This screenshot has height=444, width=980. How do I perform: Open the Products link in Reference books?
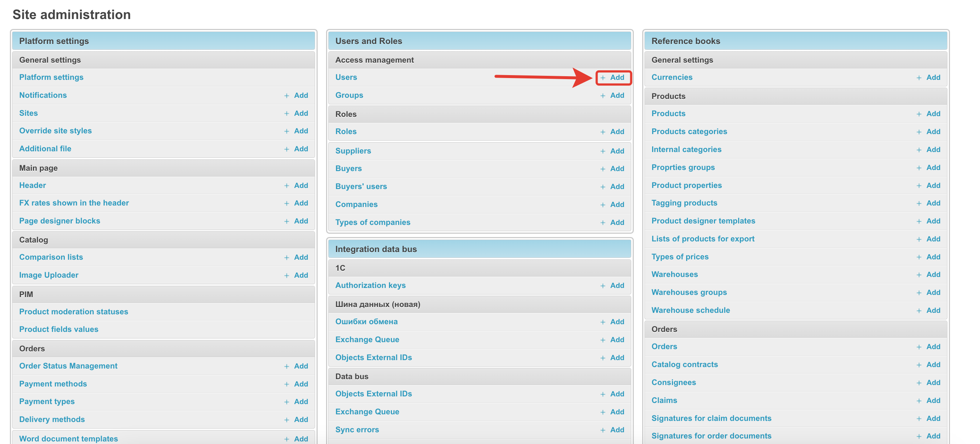pyautogui.click(x=669, y=114)
